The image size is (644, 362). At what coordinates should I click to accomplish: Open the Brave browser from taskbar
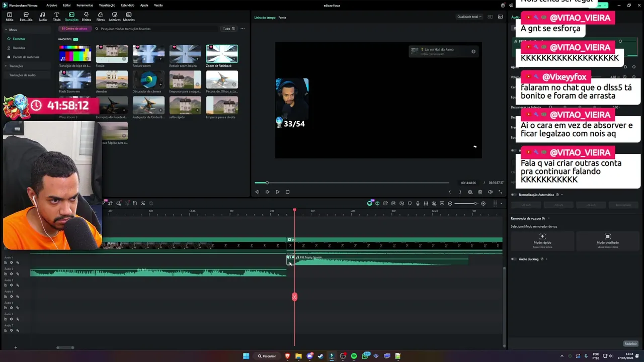pos(287,356)
